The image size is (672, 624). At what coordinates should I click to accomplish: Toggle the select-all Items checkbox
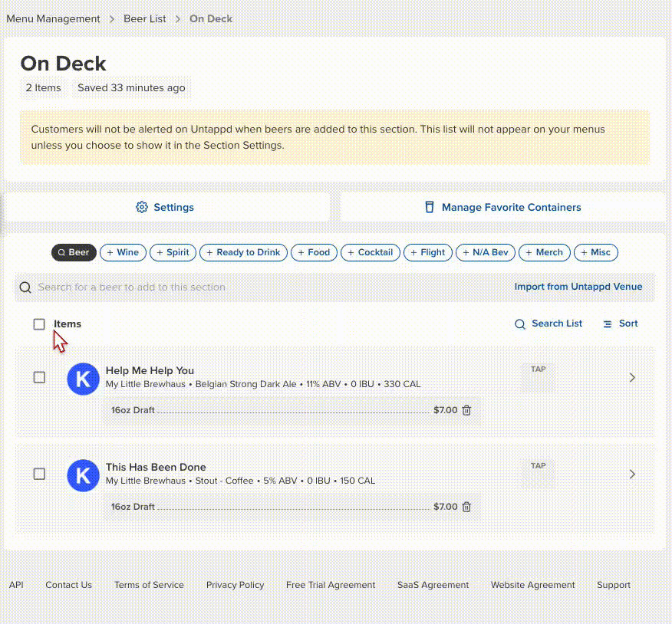click(x=39, y=324)
